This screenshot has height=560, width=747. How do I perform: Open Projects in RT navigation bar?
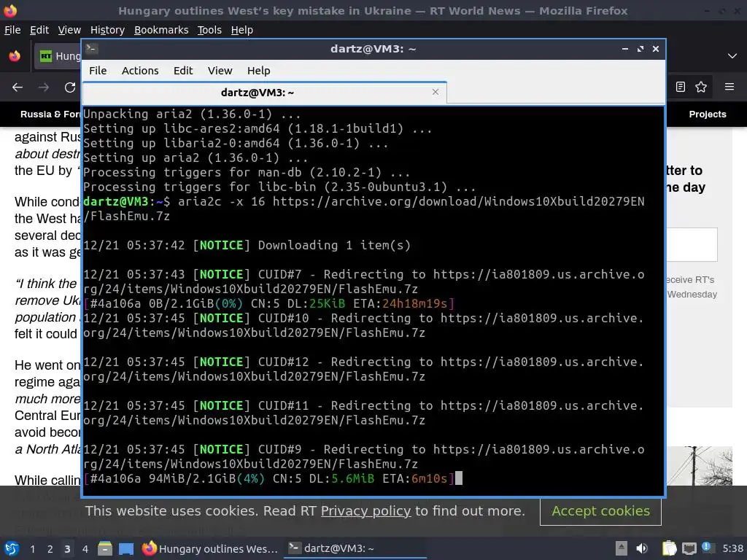point(708,114)
